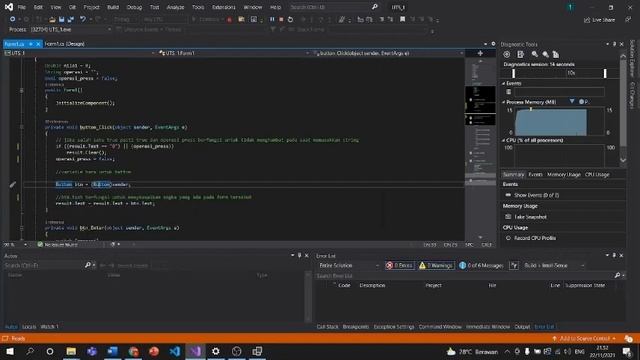
Task: Click the split editor plus icon
Action: click(480, 53)
